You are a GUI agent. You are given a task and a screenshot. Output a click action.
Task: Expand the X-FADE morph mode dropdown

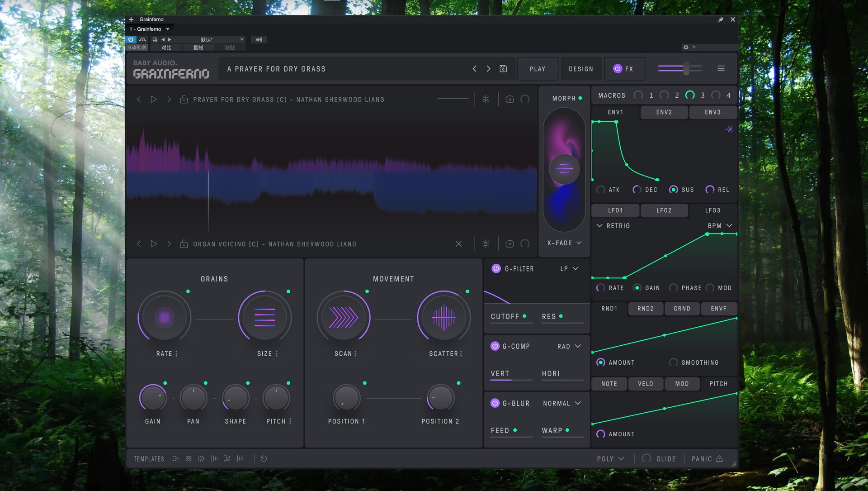[564, 243]
